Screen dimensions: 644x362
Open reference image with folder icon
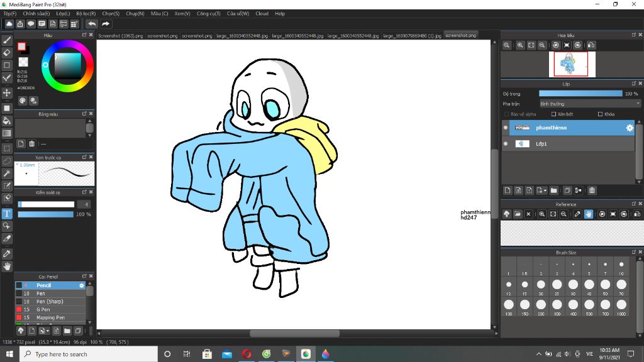click(x=518, y=214)
